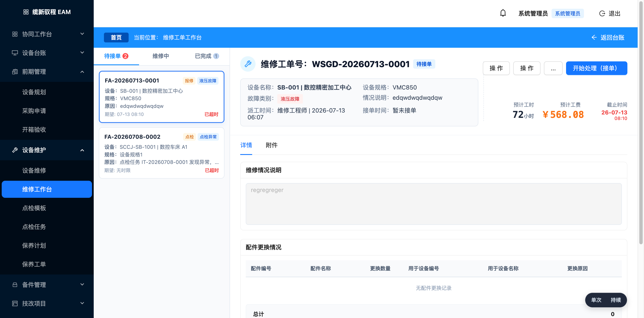Click the 更换数量 column header
Image resolution: width=644 pixels, height=318 pixels.
point(380,269)
